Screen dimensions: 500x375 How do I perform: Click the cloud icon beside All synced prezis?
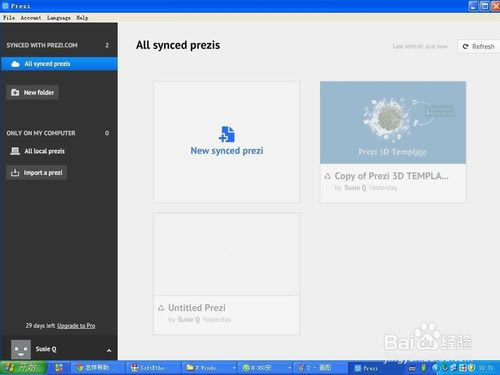[15, 64]
